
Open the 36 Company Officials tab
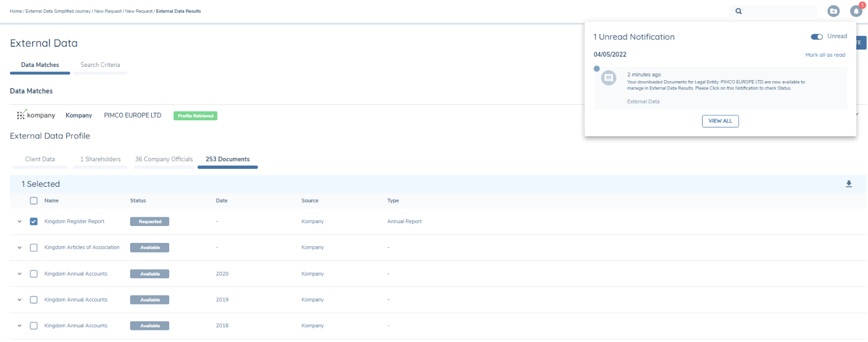pos(164,160)
